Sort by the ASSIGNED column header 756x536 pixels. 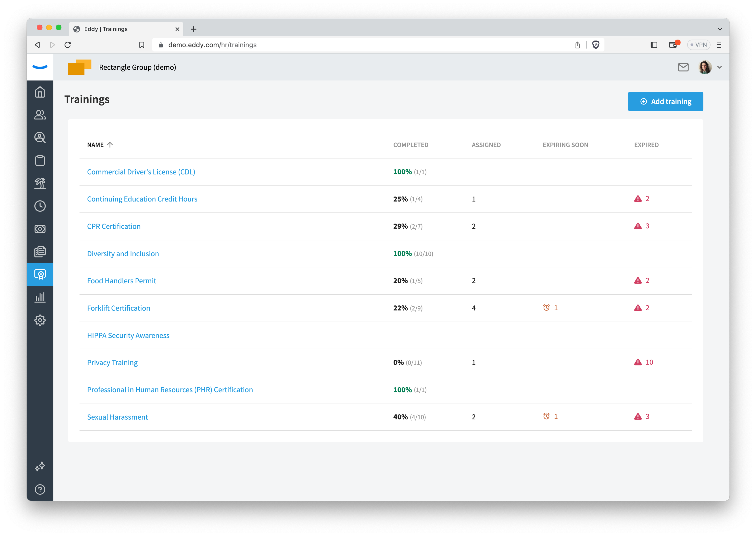tap(486, 145)
